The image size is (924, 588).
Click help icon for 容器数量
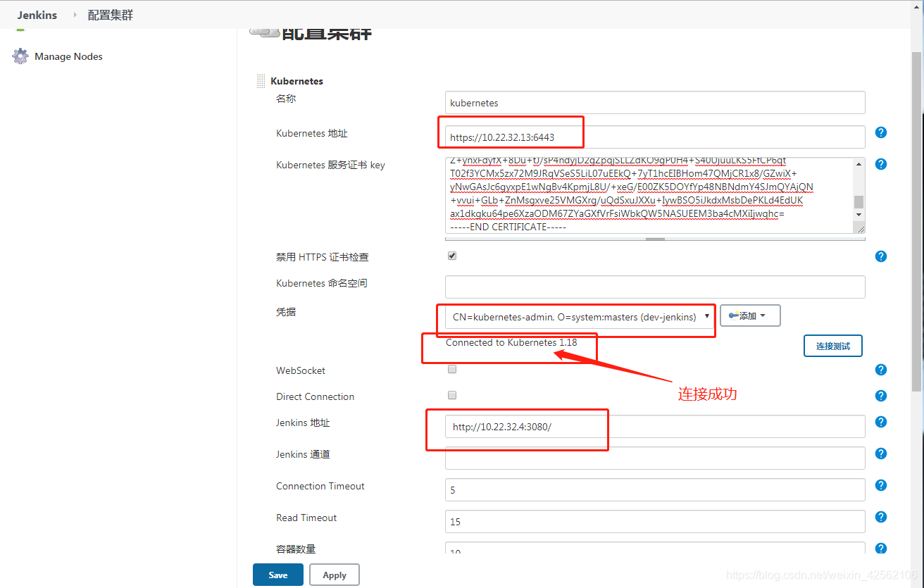[x=880, y=549]
